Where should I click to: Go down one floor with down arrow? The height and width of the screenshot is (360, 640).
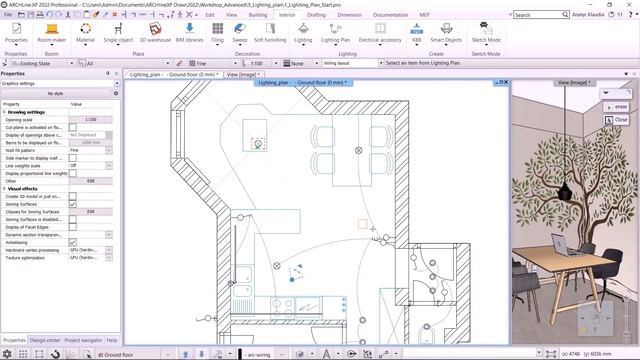(x=201, y=354)
